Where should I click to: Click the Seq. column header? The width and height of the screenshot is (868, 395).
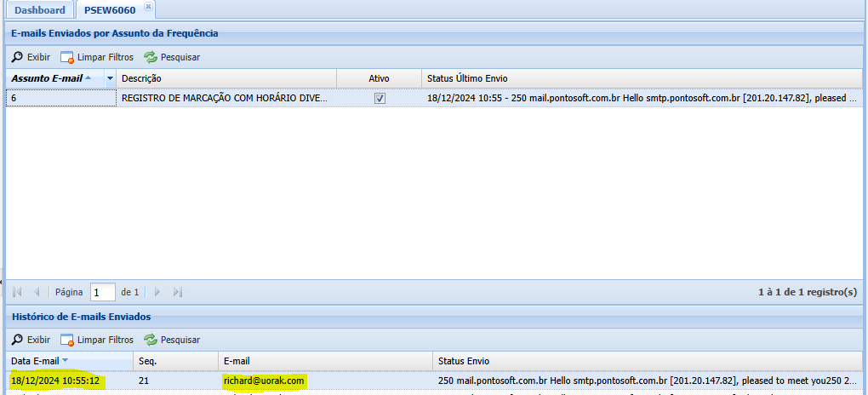[175, 361]
